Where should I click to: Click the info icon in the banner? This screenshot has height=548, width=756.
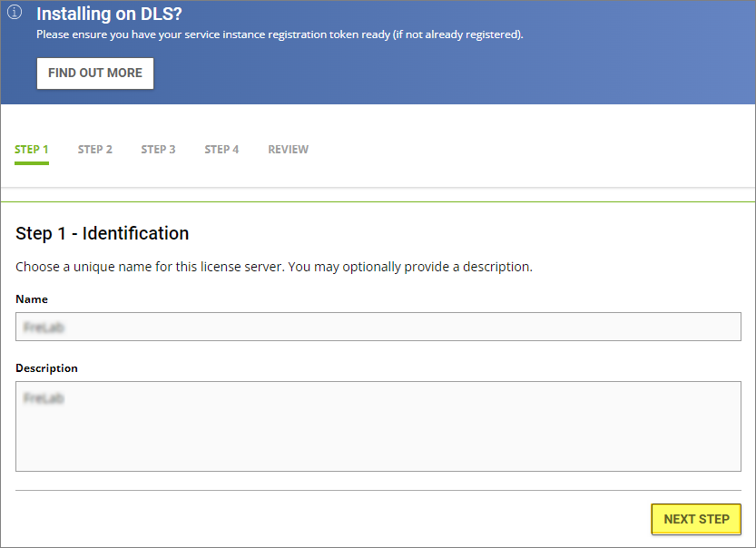click(x=14, y=14)
